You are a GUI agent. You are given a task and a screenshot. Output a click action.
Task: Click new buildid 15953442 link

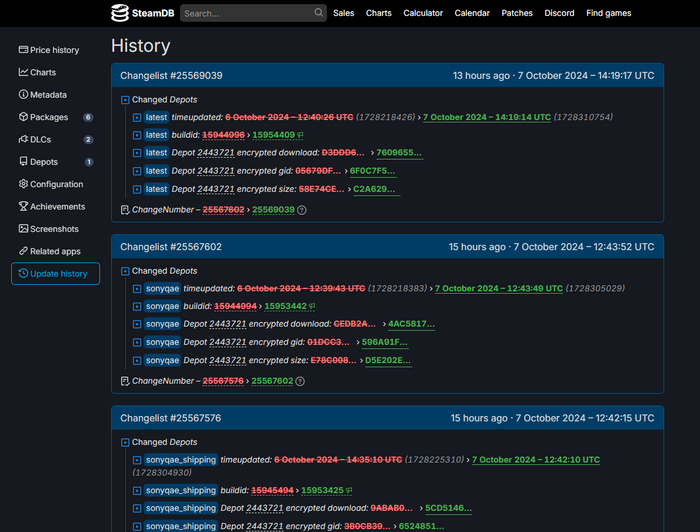(x=285, y=306)
